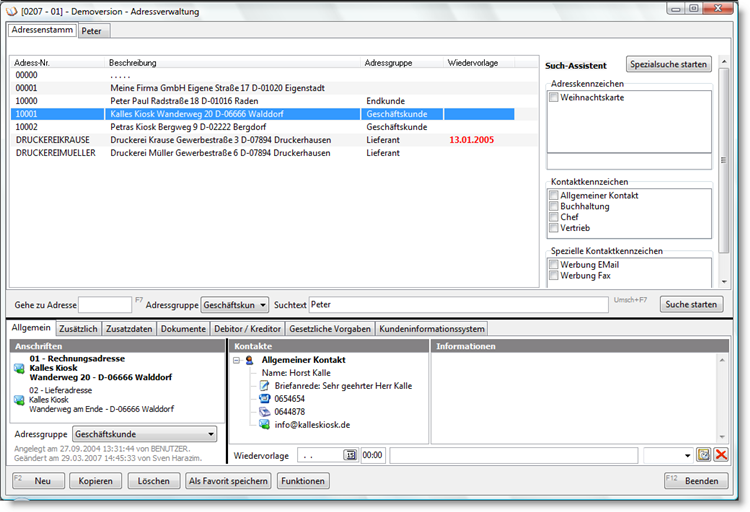Image resolution: width=750 pixels, height=512 pixels.
Task: Switch to the Debitor / Kreditor tab
Action: click(x=247, y=329)
